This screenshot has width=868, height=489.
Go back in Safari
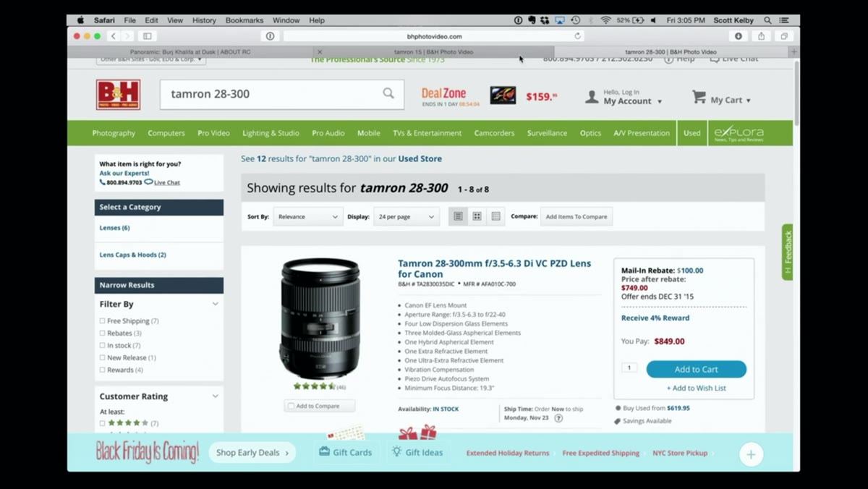click(114, 36)
